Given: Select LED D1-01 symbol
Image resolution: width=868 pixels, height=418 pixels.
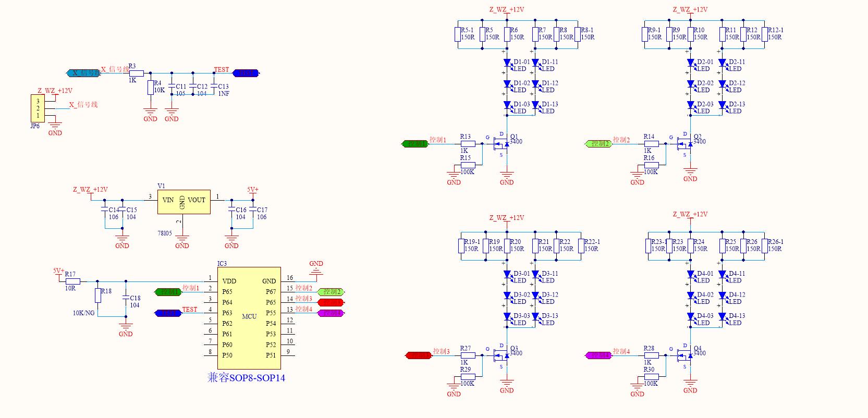Looking at the screenshot, I should pos(507,63).
